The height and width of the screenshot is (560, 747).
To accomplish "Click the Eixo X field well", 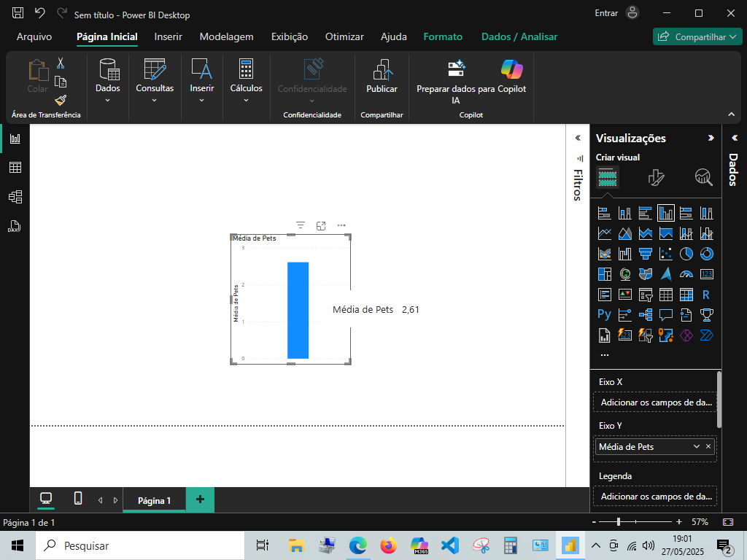I will tap(655, 402).
